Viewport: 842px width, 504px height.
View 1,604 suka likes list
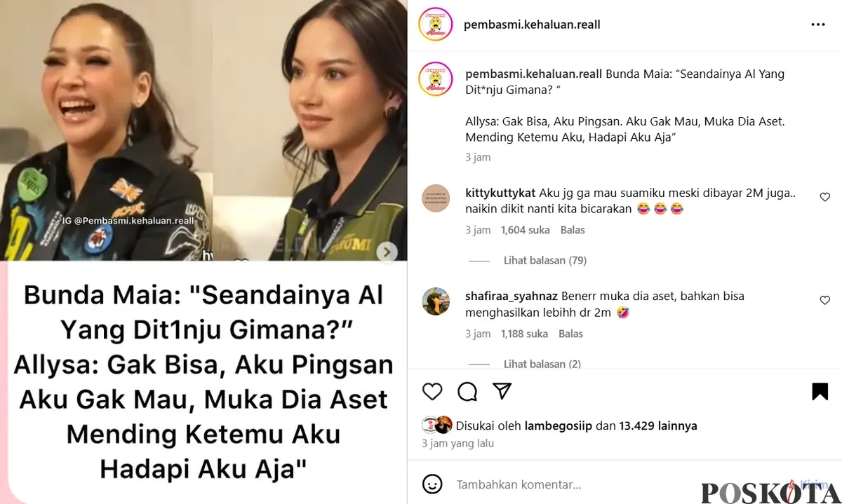pyautogui.click(x=525, y=230)
